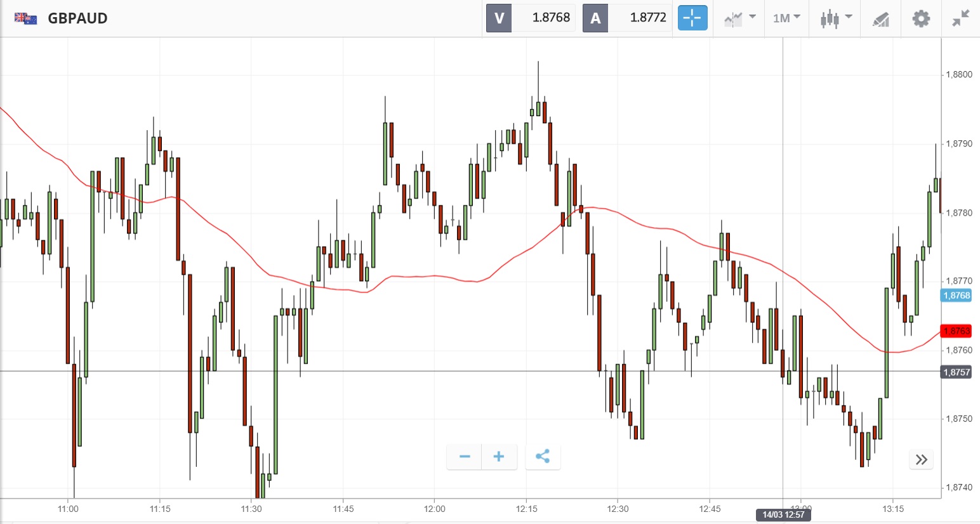Click the 1,8757 crosshair price label
Screen dimensions: 980x524
pyautogui.click(x=957, y=372)
